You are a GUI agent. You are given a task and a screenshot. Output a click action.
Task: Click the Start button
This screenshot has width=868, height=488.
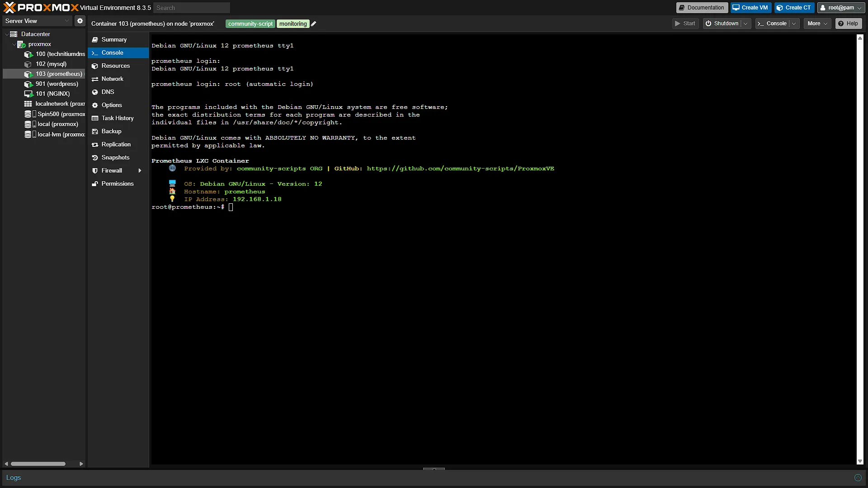[x=685, y=23]
